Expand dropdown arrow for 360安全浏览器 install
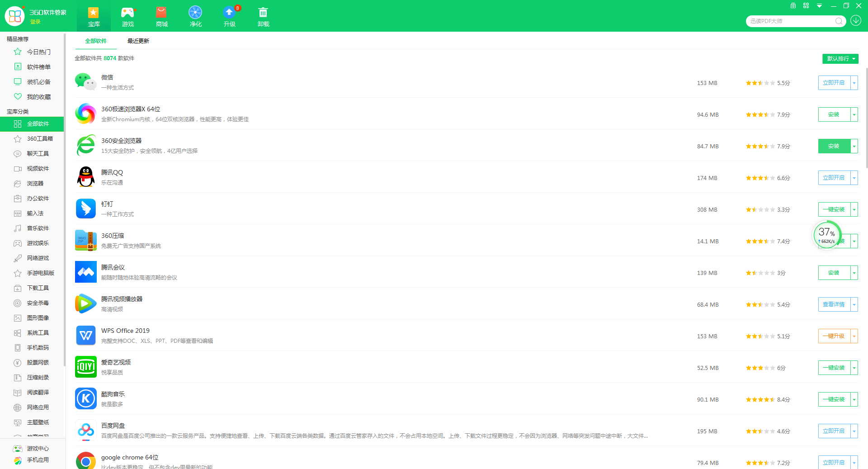The image size is (868, 469). click(x=854, y=146)
